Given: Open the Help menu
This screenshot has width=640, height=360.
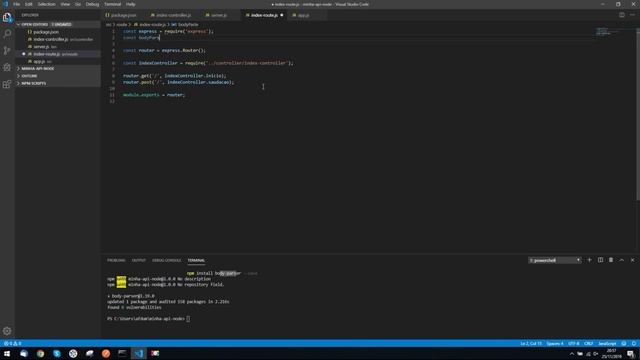Looking at the screenshot, I should (131, 4).
